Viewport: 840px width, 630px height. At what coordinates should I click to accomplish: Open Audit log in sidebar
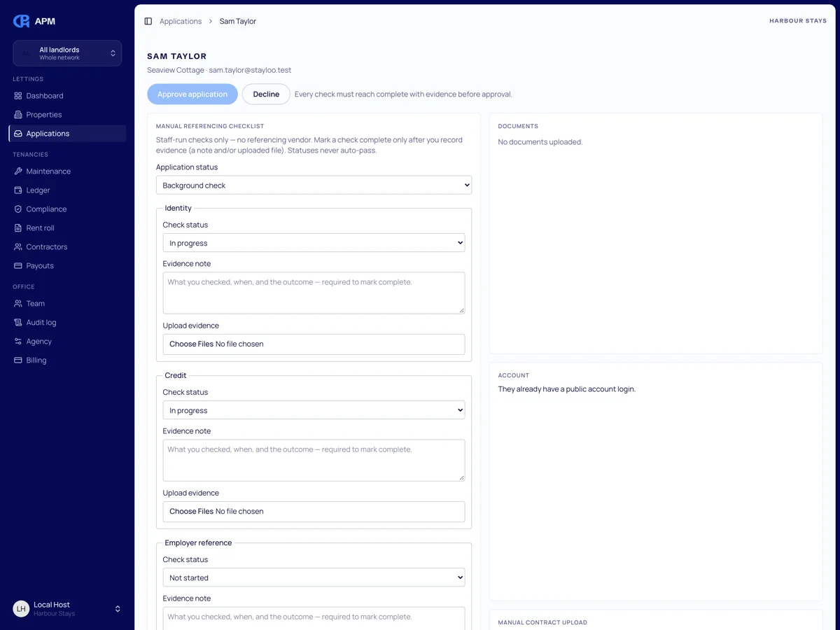(67, 323)
